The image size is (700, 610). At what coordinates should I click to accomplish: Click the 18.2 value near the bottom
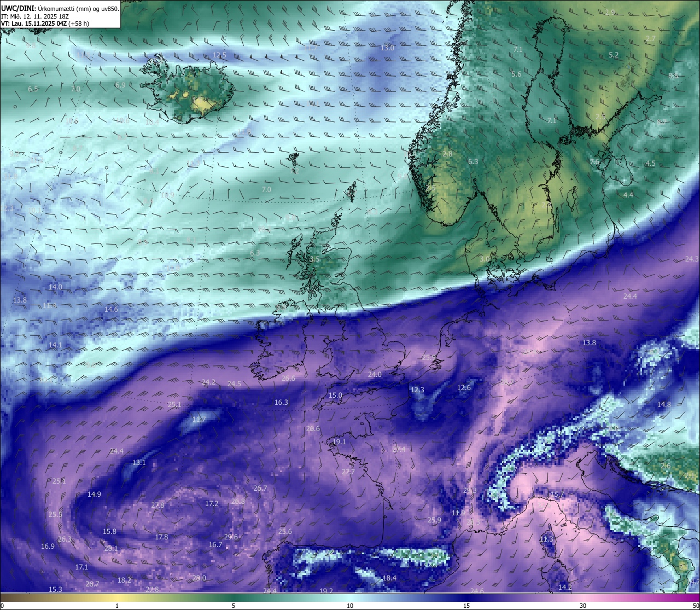pos(124,580)
